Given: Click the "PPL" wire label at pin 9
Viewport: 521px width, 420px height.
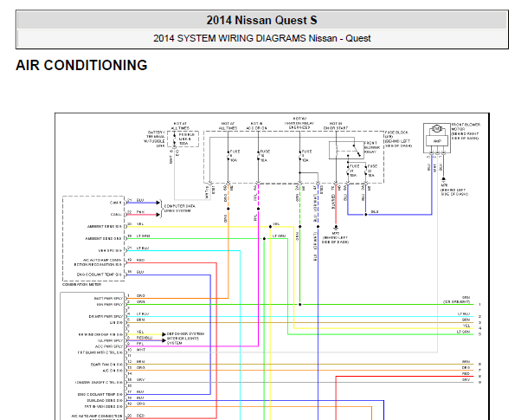Looking at the screenshot, I should click(140, 344).
